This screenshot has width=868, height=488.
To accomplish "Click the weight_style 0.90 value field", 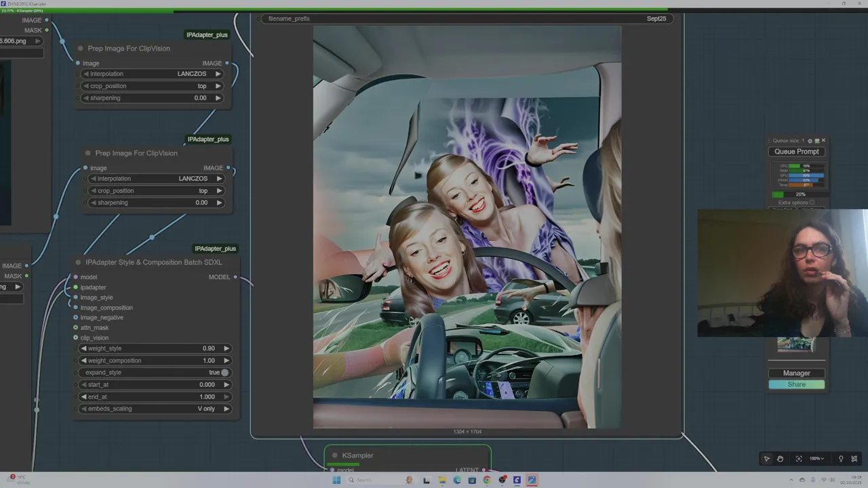I will (208, 348).
